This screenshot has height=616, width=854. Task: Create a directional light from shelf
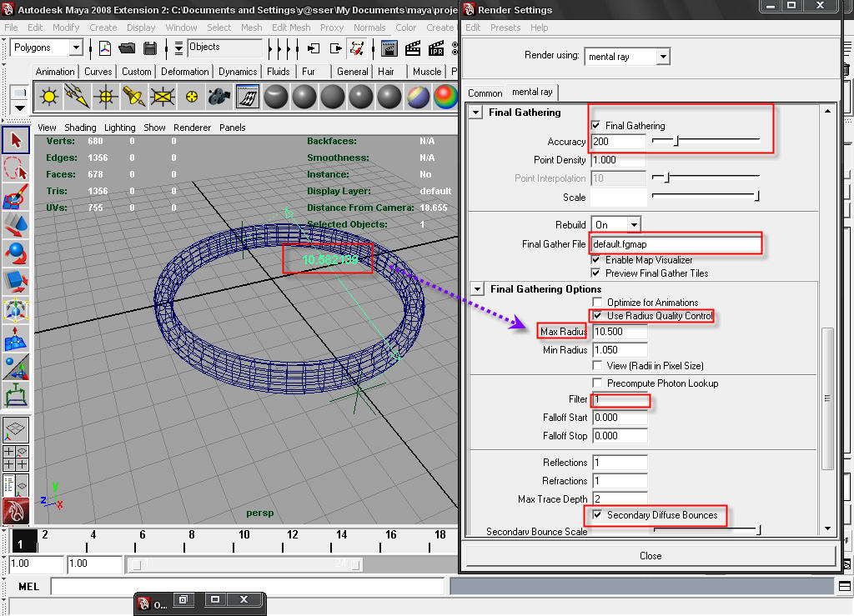pos(78,97)
